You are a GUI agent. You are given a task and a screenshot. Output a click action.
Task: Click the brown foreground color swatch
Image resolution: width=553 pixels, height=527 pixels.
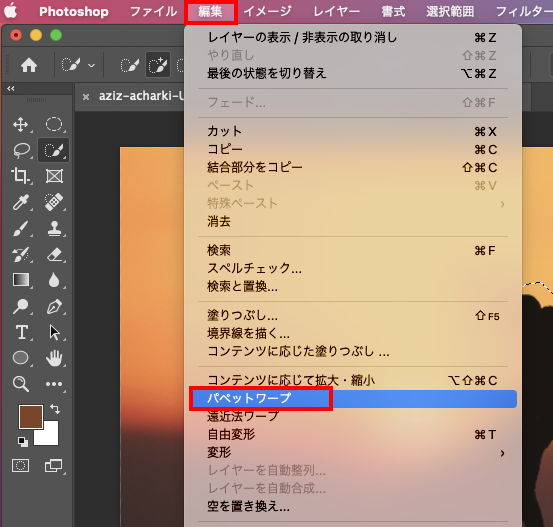click(x=31, y=417)
